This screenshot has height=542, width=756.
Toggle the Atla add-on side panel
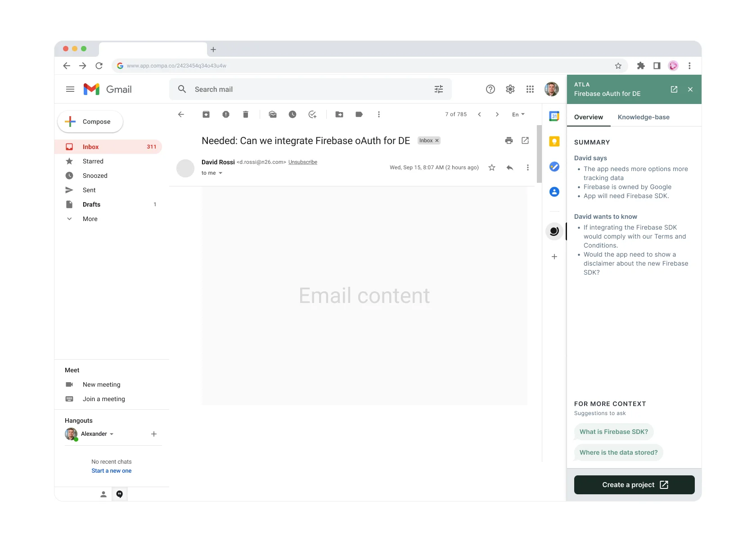(x=554, y=231)
